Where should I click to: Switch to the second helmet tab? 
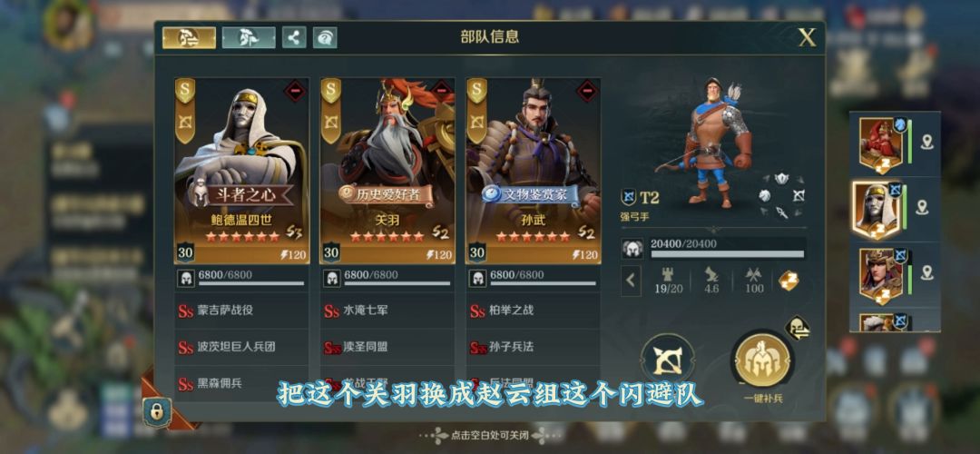click(x=249, y=37)
